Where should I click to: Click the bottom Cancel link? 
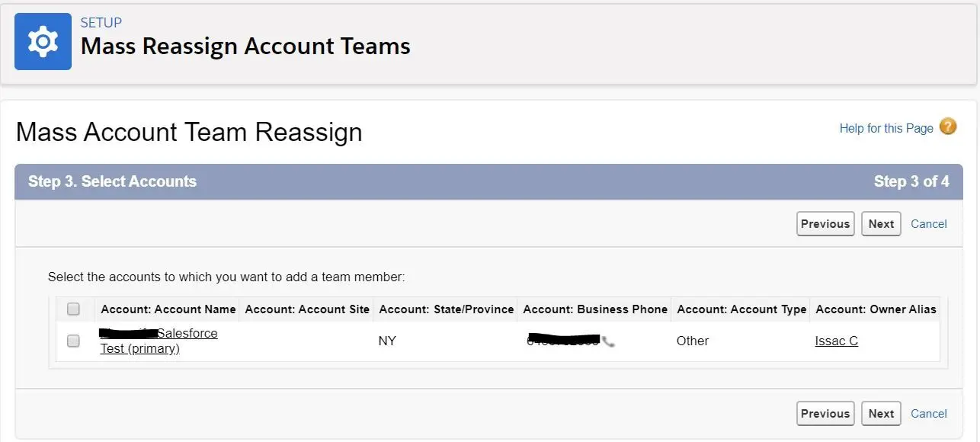click(929, 414)
